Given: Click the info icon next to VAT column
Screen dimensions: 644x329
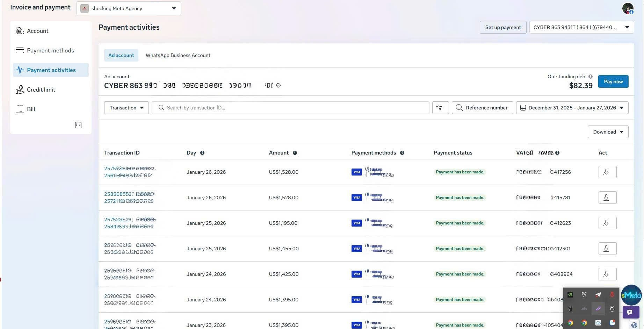Looking at the screenshot, I should (557, 153).
